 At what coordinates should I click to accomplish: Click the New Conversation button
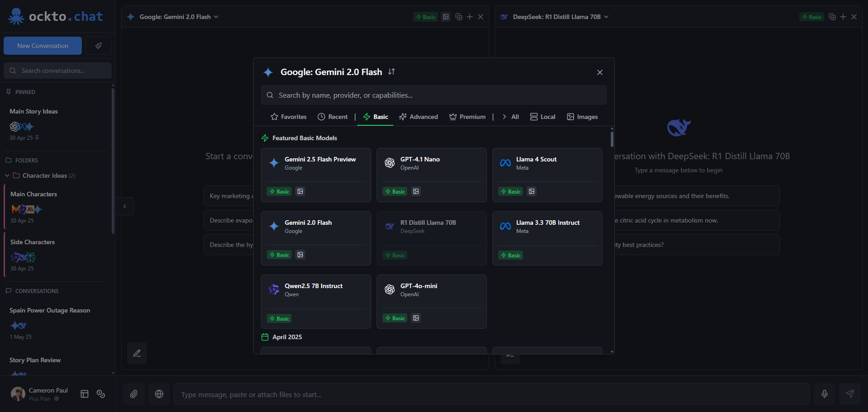(42, 46)
